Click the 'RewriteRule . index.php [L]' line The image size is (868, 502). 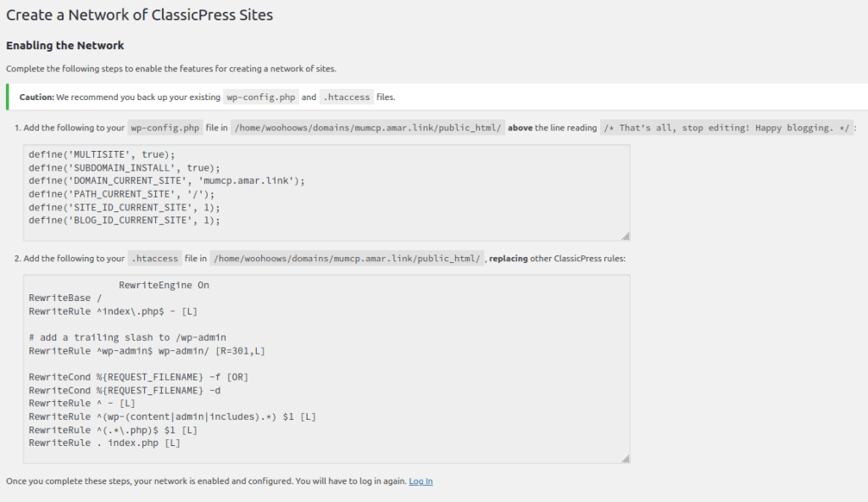pyautogui.click(x=104, y=443)
